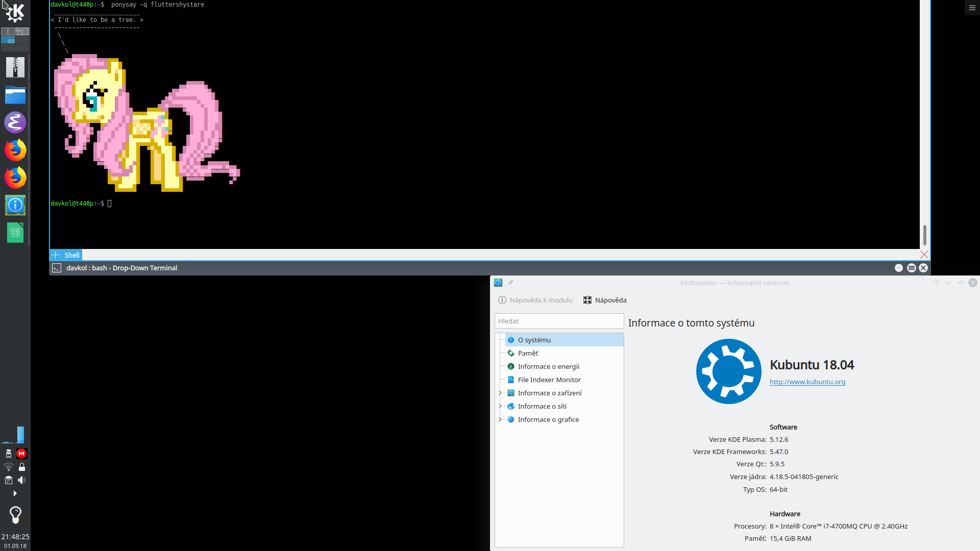The image size is (980, 551).
Task: Click the digital clock 21:48:25
Action: [15, 537]
